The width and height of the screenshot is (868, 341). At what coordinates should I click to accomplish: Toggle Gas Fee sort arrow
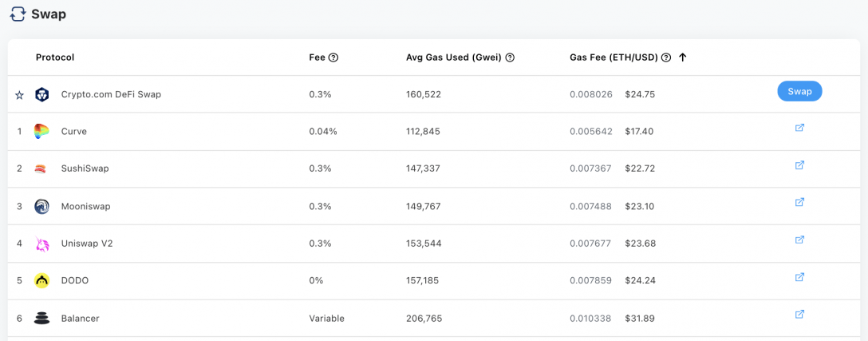(683, 57)
